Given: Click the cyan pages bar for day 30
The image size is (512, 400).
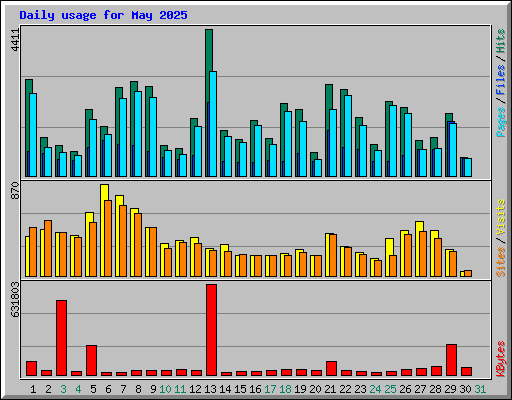Looking at the screenshot, I should [468, 167].
